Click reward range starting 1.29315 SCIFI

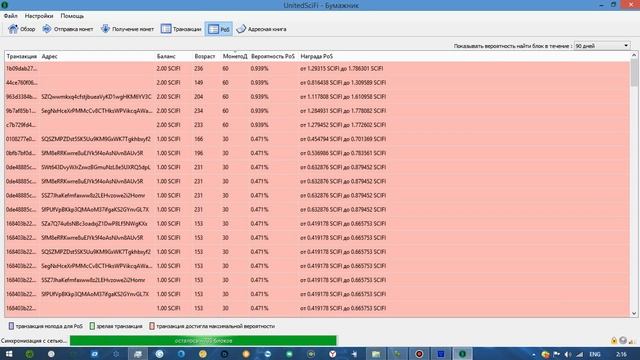[342, 69]
